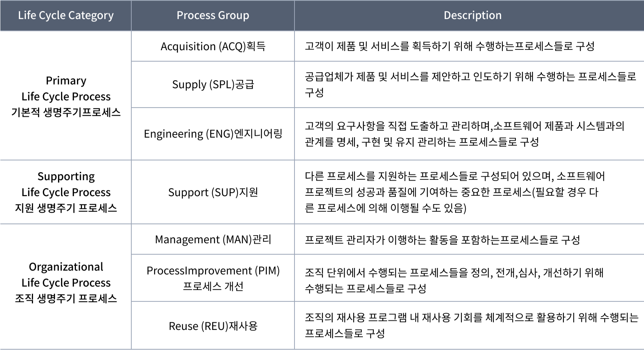The width and height of the screenshot is (644, 350).
Task: Select the sixth Process Group body cell
Action: 213,278
